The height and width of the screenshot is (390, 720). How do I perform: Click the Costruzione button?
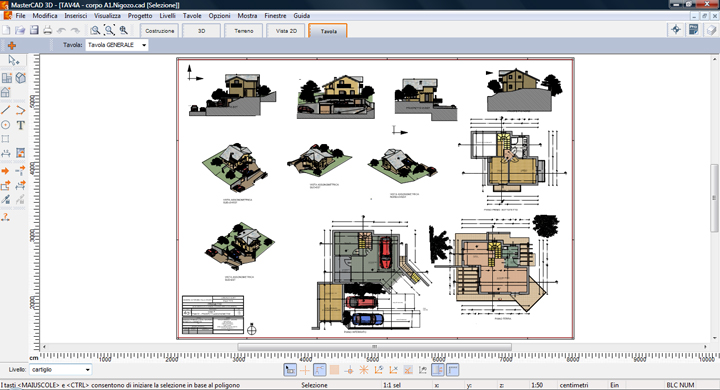(159, 31)
